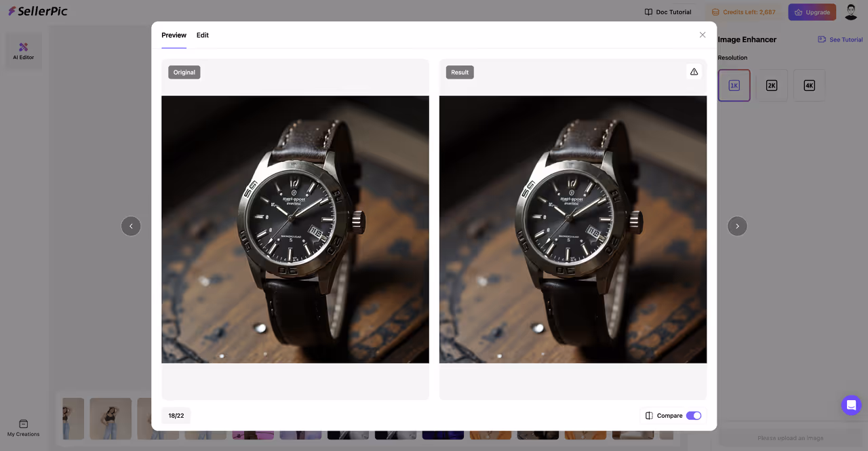Select the 4K resolution option
This screenshot has height=451, width=868.
[x=809, y=85]
